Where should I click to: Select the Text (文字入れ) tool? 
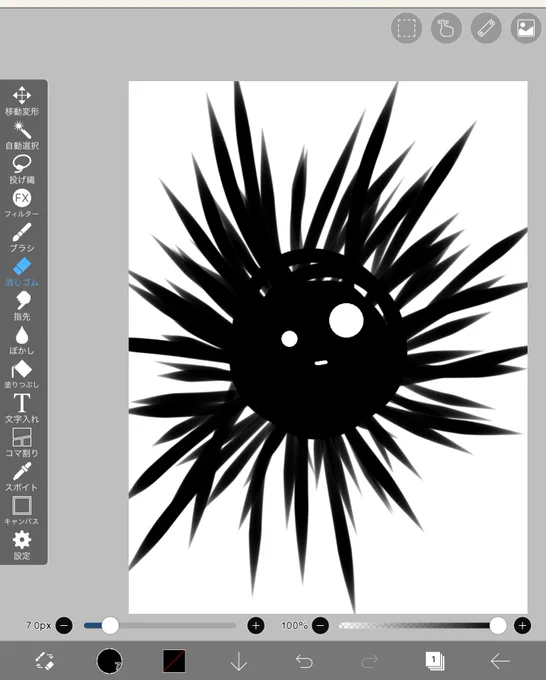(22, 409)
